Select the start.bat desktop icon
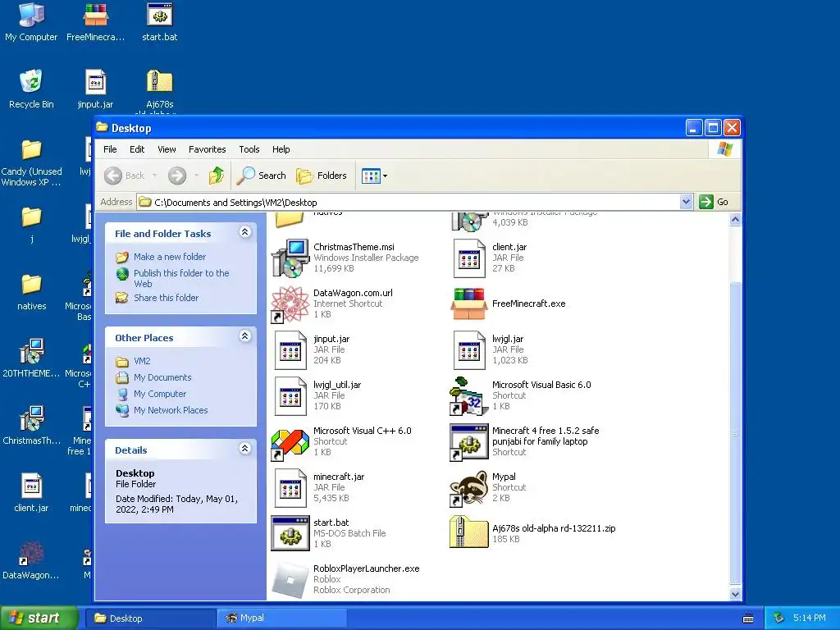 (160, 22)
